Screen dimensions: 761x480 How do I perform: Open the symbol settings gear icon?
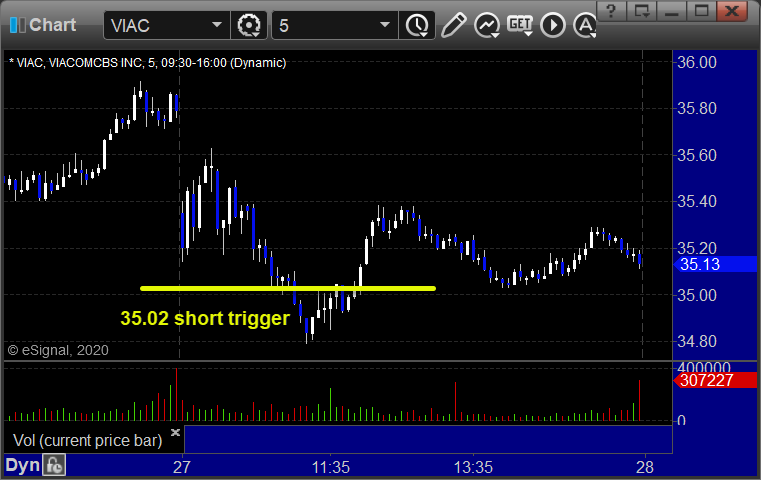click(249, 25)
